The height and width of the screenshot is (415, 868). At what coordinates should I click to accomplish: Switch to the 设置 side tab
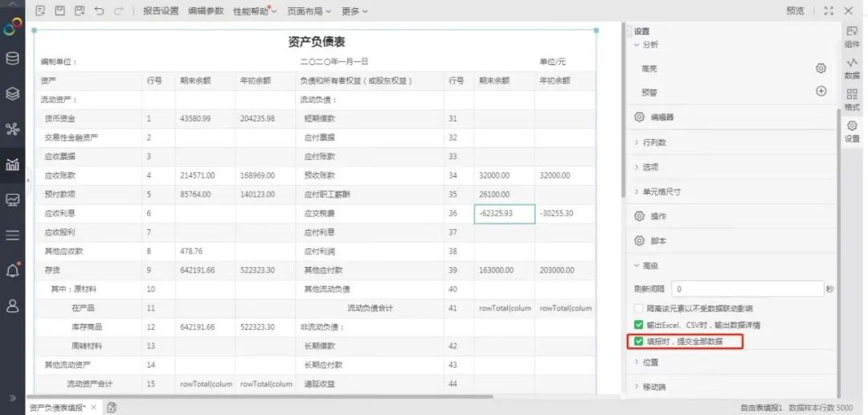pyautogui.click(x=853, y=132)
